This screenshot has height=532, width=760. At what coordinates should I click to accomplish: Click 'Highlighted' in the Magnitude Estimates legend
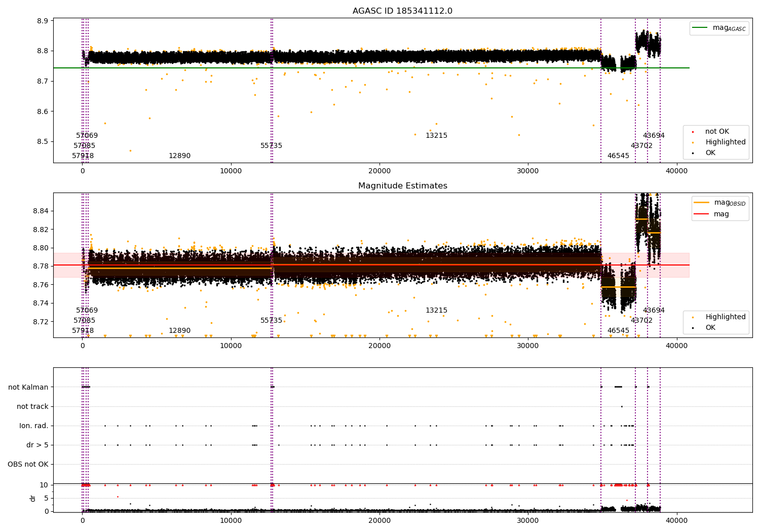(x=725, y=317)
